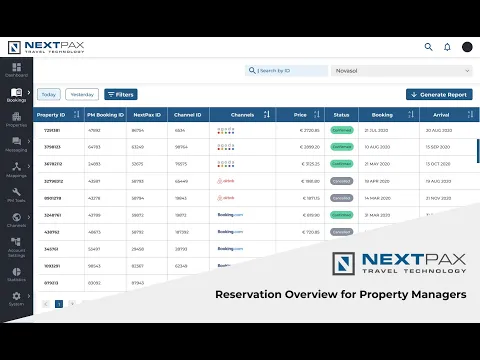This screenshot has height=360, width=480.
Task: Click the NextPax logo in header
Action: 46,47
